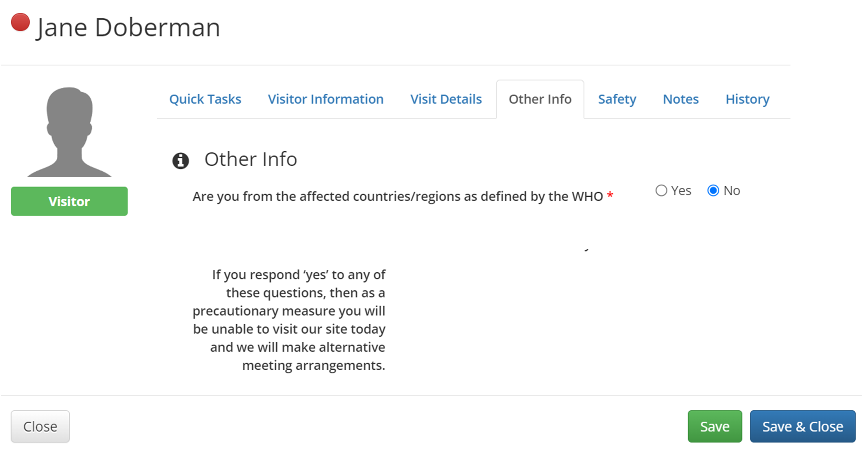
Task: Click the WHO affected countries question label
Action: click(398, 196)
